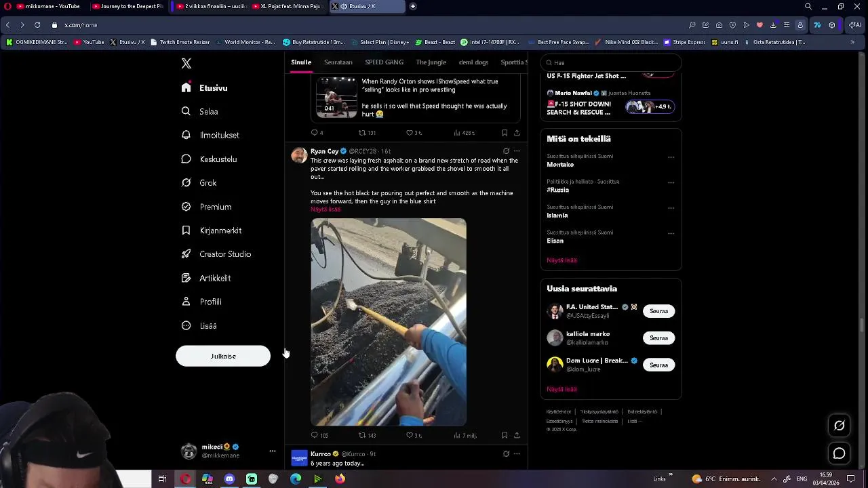Open more options on Ryan Cey's post
This screenshot has width=868, height=488.
[517, 151]
